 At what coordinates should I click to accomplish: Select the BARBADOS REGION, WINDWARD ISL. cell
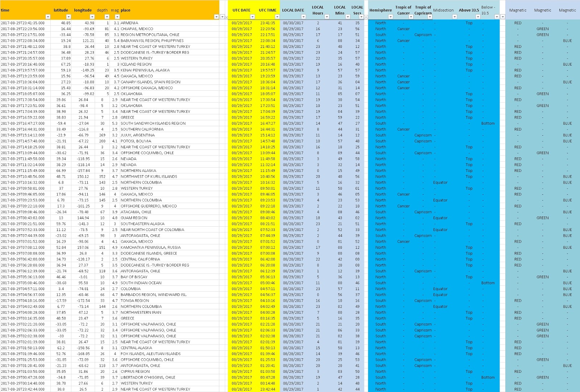point(169,295)
